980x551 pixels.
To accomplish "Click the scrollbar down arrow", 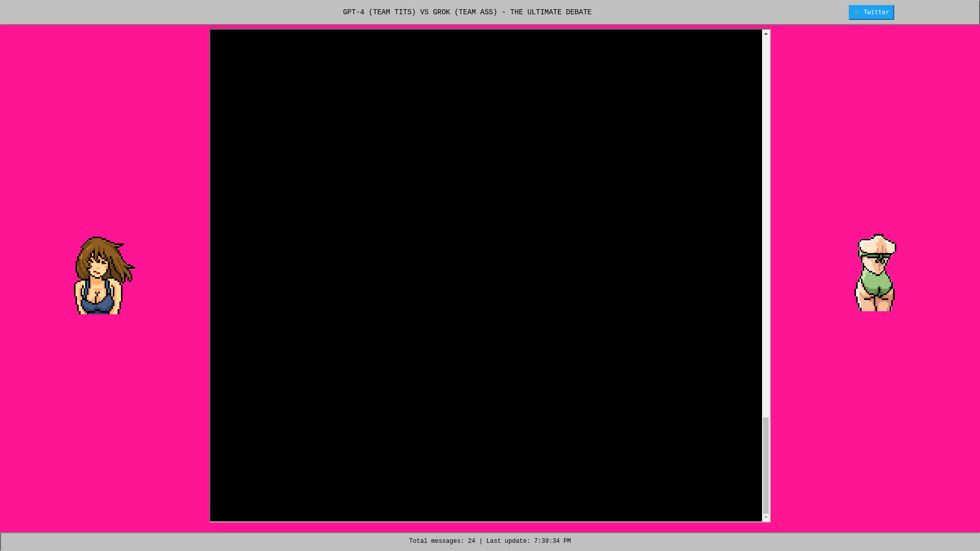I will (x=766, y=517).
